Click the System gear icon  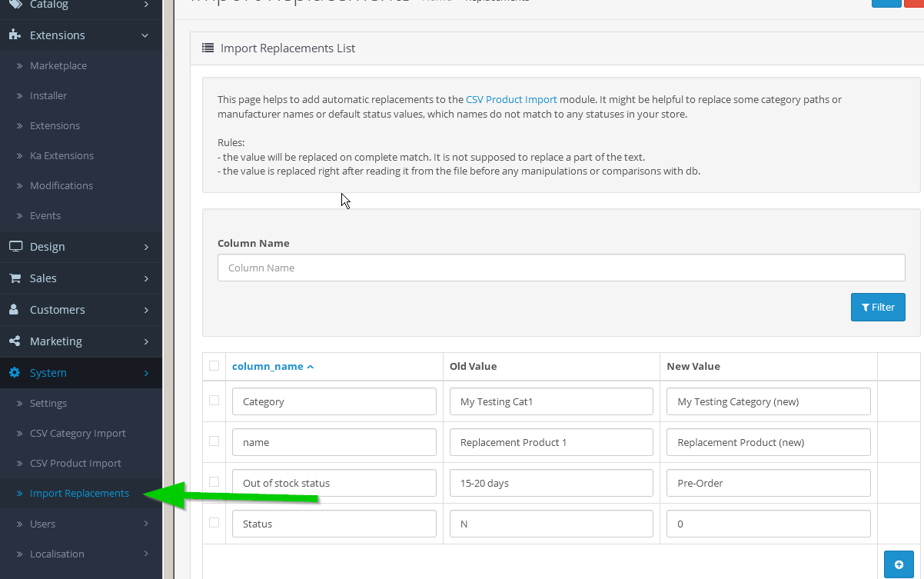(14, 373)
